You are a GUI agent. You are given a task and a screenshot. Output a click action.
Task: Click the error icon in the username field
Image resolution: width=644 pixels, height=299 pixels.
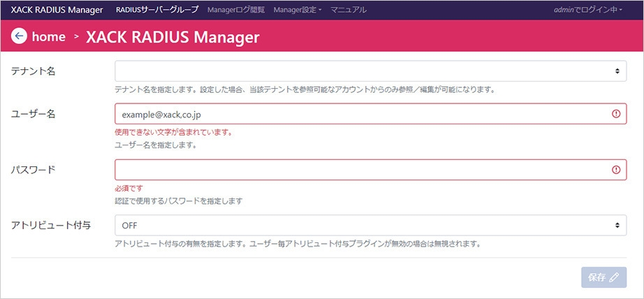(x=615, y=114)
